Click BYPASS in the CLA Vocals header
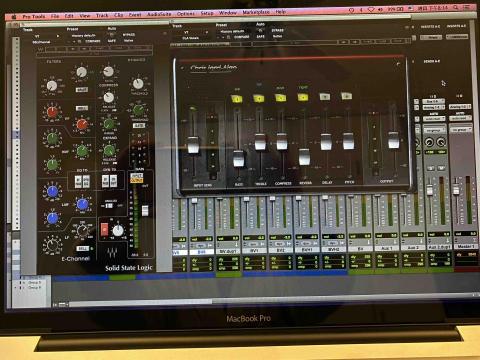 [277, 30]
